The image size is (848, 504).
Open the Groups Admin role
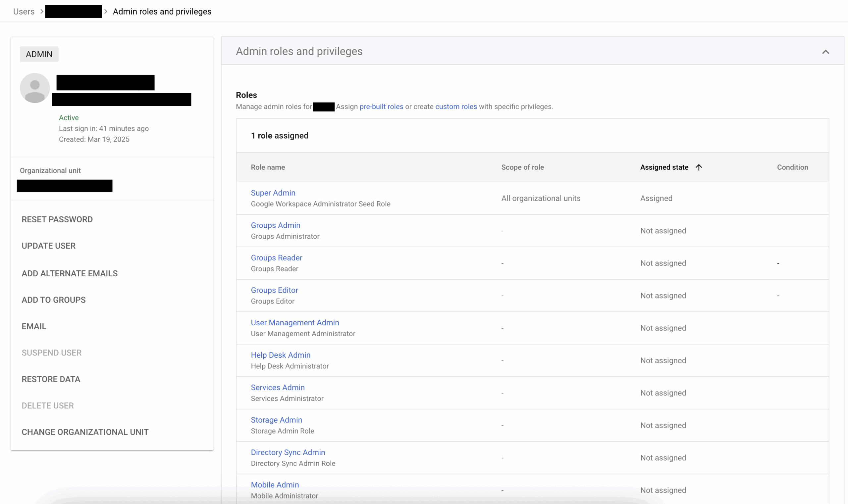[276, 225]
